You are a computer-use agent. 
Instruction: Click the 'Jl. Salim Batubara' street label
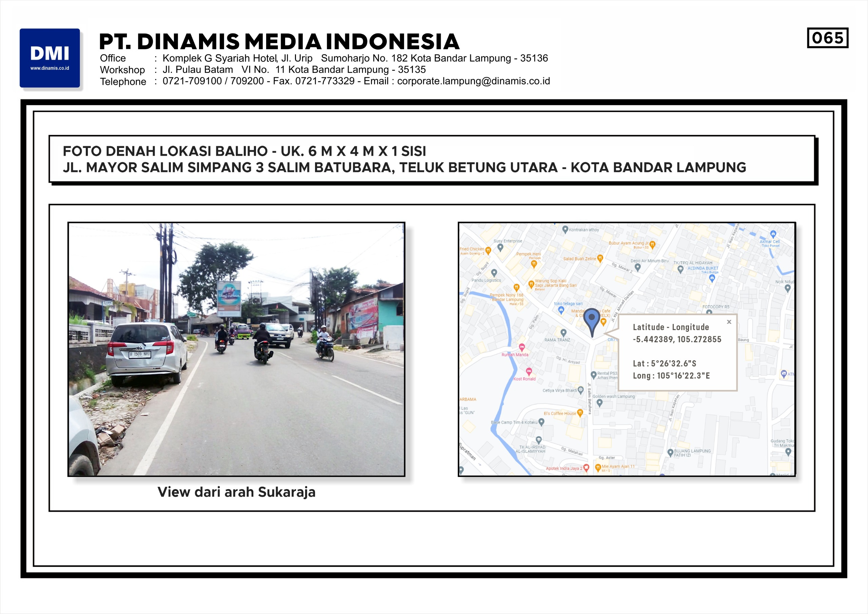[x=589, y=399]
